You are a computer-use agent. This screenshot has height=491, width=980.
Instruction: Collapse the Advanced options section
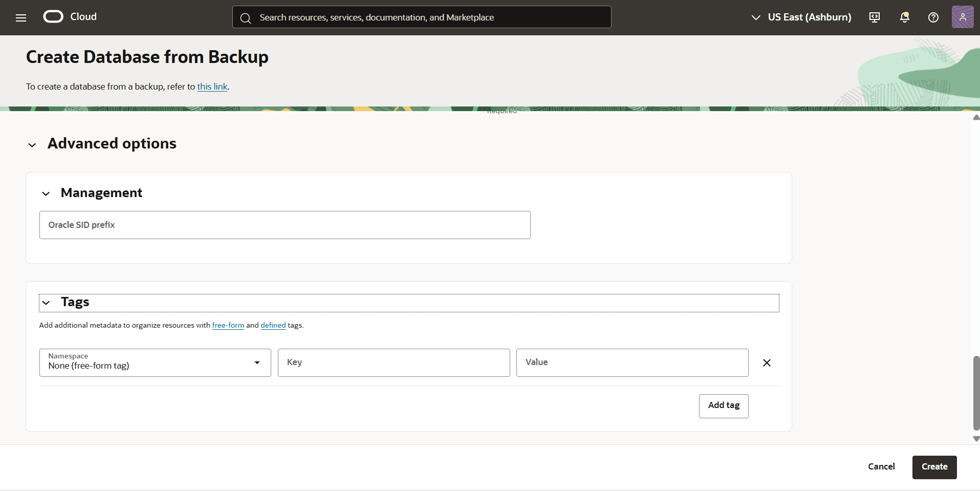click(32, 145)
